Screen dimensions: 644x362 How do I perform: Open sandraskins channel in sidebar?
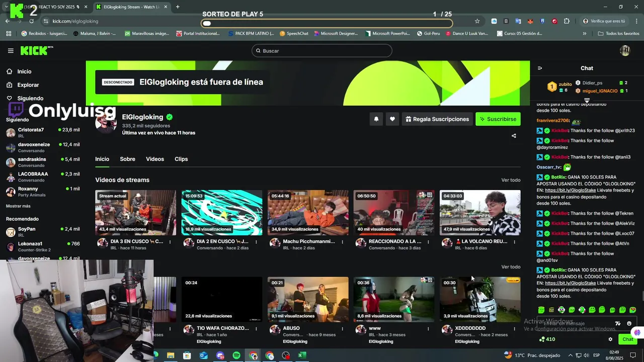click(43, 162)
